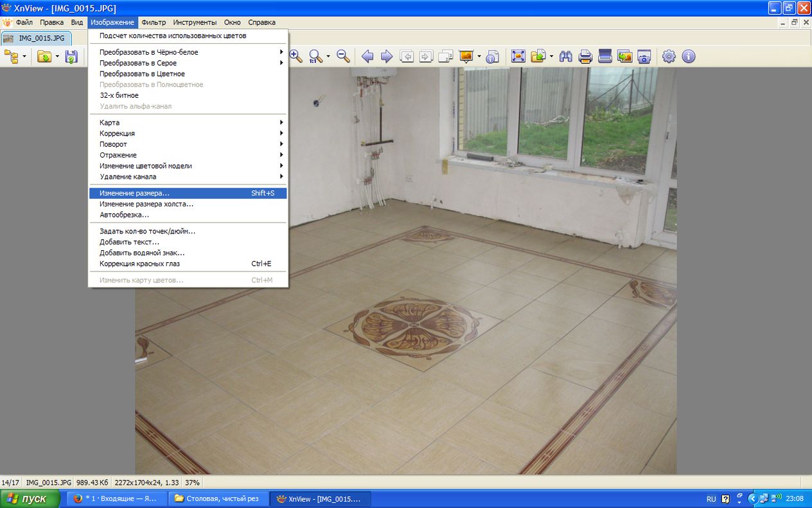Click the slideshow picture icon
812x508 pixels.
[x=466, y=57]
